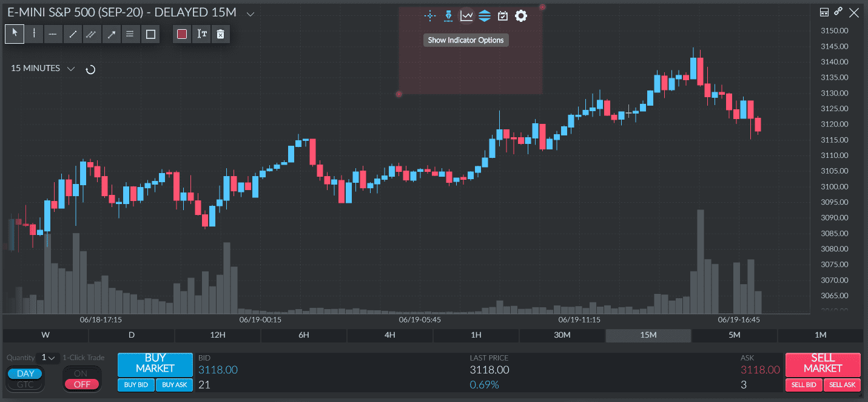Screen dimensions: 868x402
Task: Clear drawings using the trash icon
Action: click(220, 34)
